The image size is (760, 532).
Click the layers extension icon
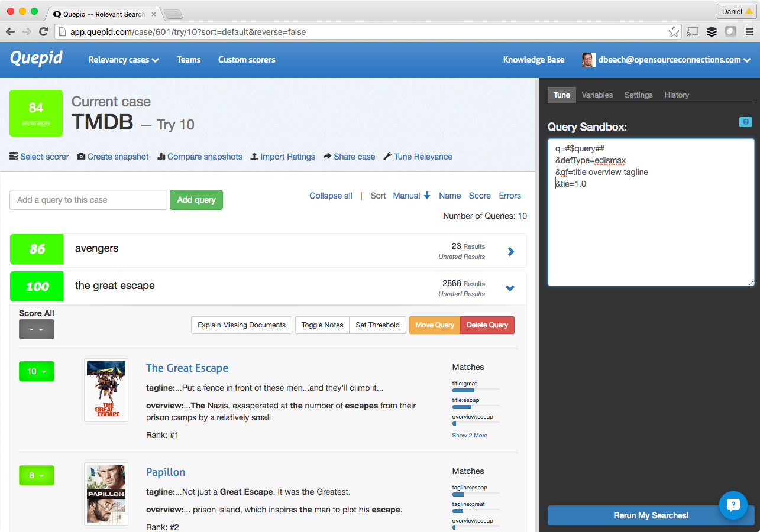point(712,32)
